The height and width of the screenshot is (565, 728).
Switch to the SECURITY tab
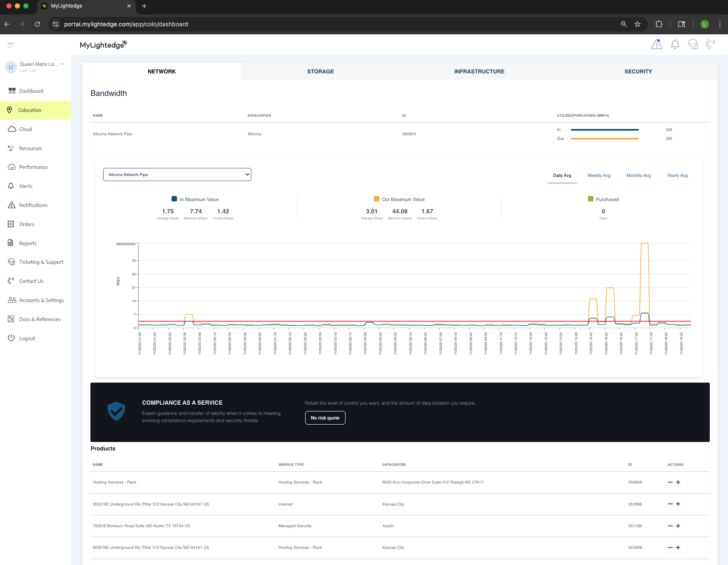(638, 72)
